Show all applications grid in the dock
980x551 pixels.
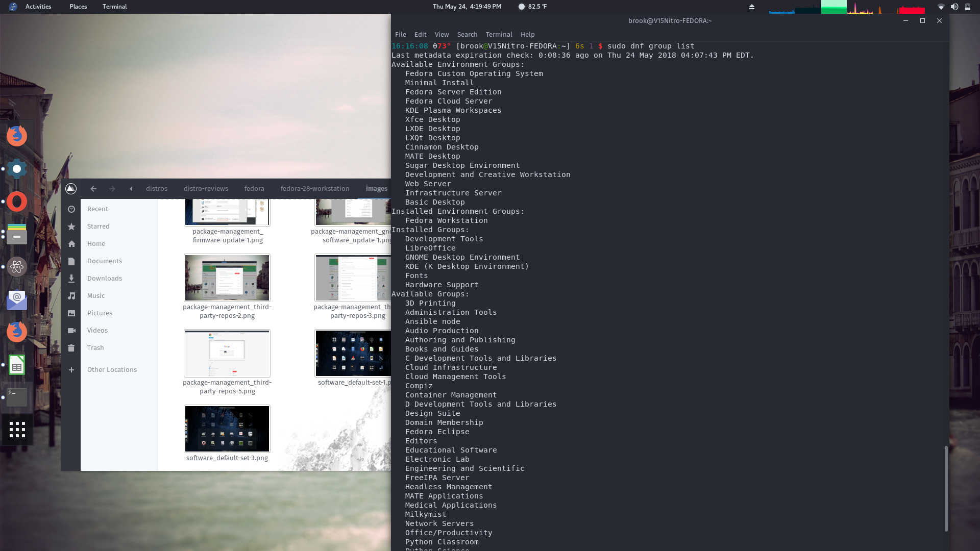(x=17, y=430)
